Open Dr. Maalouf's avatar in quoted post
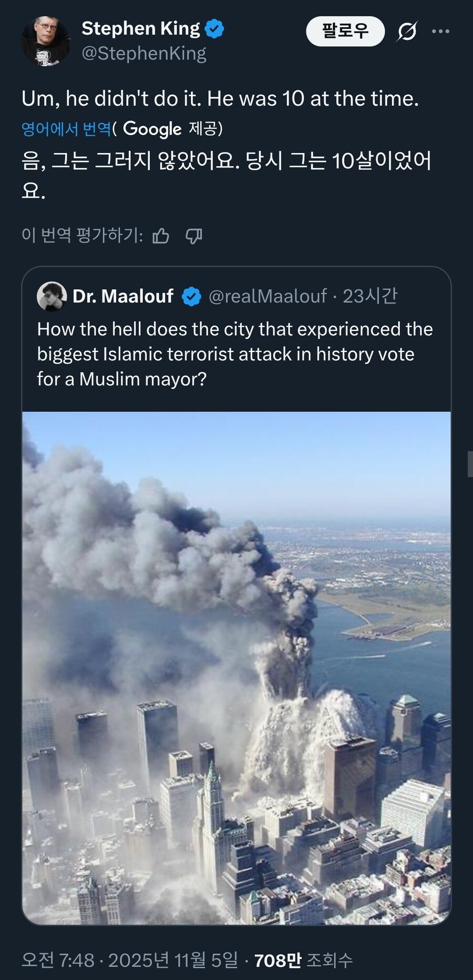The height and width of the screenshot is (980, 473). click(x=52, y=297)
